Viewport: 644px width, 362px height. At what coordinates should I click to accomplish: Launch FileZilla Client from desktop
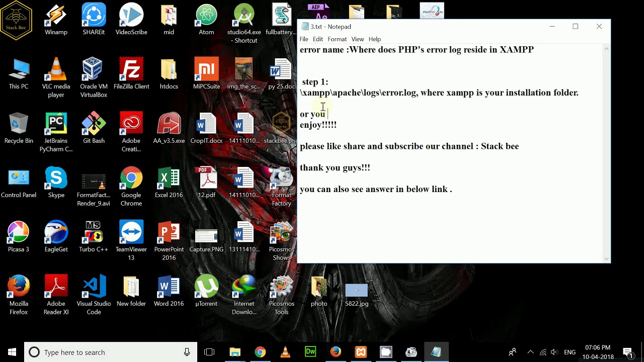pos(131,74)
